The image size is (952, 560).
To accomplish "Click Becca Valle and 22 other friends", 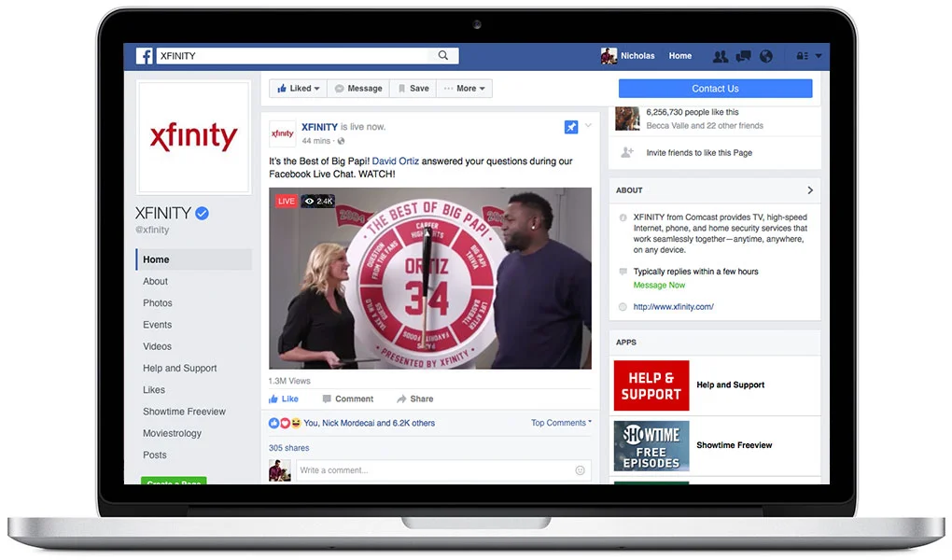I will pyautogui.click(x=705, y=126).
